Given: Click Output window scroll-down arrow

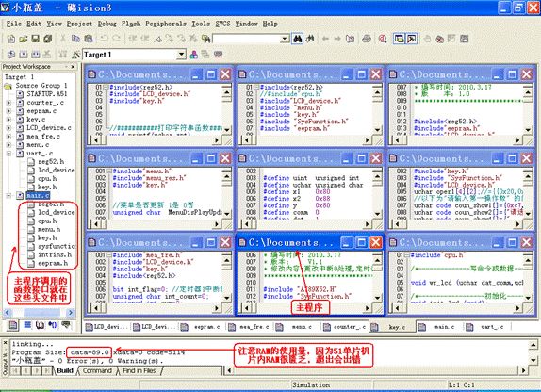Looking at the screenshot, I should click(x=533, y=360).
